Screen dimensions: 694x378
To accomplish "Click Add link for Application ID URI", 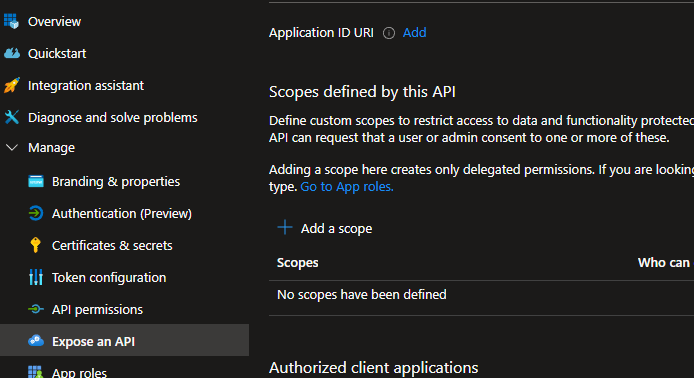I will click(x=414, y=32).
